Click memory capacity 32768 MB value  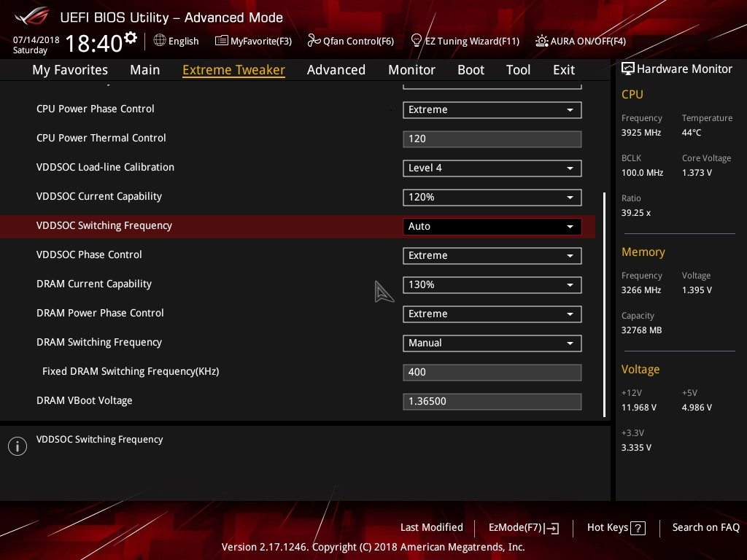coord(642,330)
